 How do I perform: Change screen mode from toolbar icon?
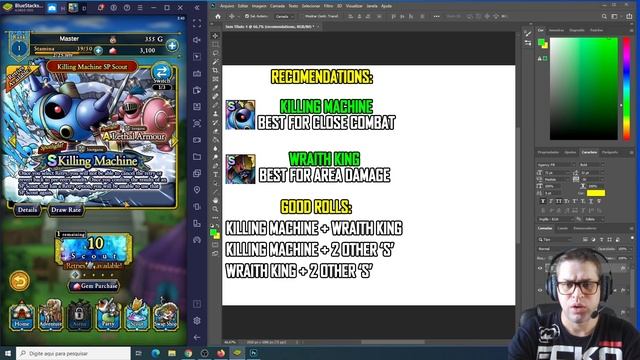pyautogui.click(x=215, y=253)
